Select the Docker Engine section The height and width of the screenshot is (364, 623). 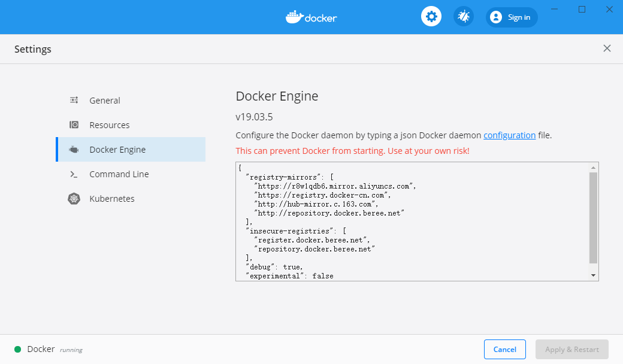(x=131, y=150)
